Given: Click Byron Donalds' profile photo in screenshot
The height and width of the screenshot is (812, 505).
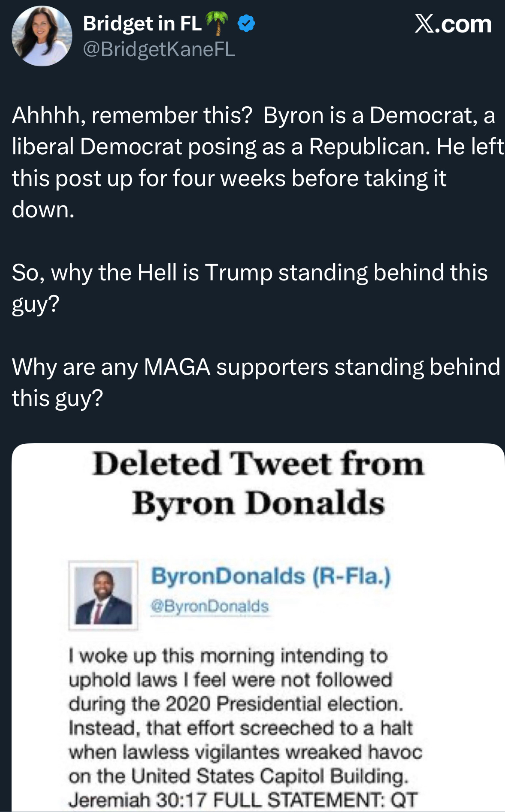Looking at the screenshot, I should tap(103, 595).
